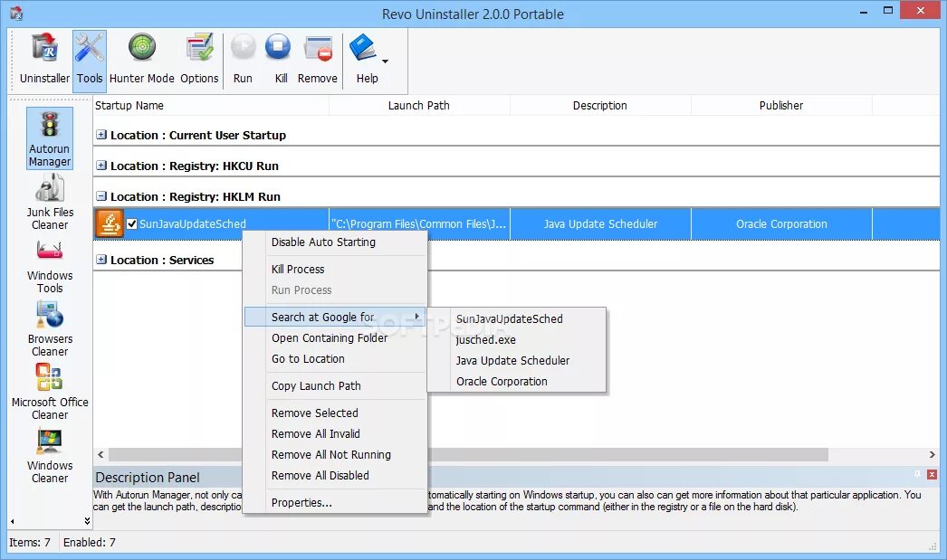Expand Location: Services group
This screenshot has height=560, width=947.
pos(101,260)
